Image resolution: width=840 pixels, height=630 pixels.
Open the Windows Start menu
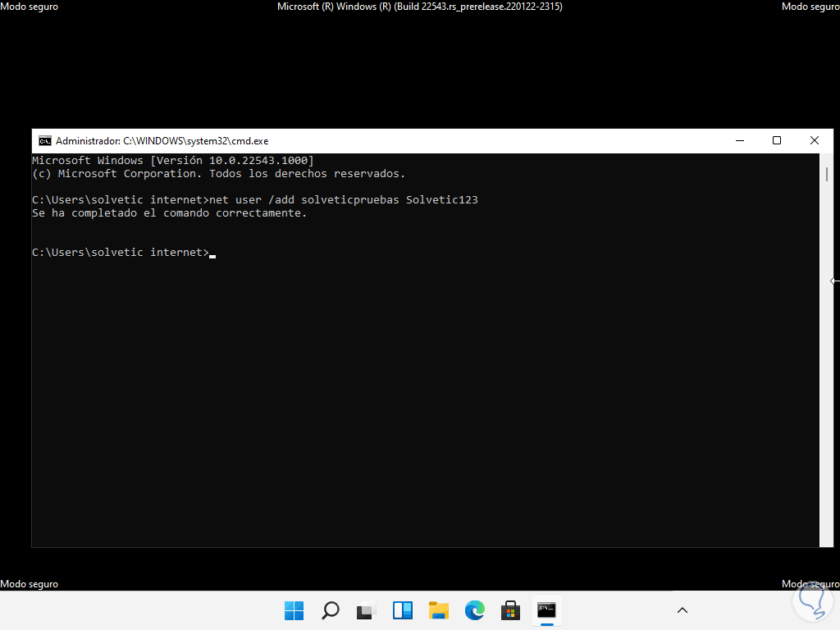[294, 610]
